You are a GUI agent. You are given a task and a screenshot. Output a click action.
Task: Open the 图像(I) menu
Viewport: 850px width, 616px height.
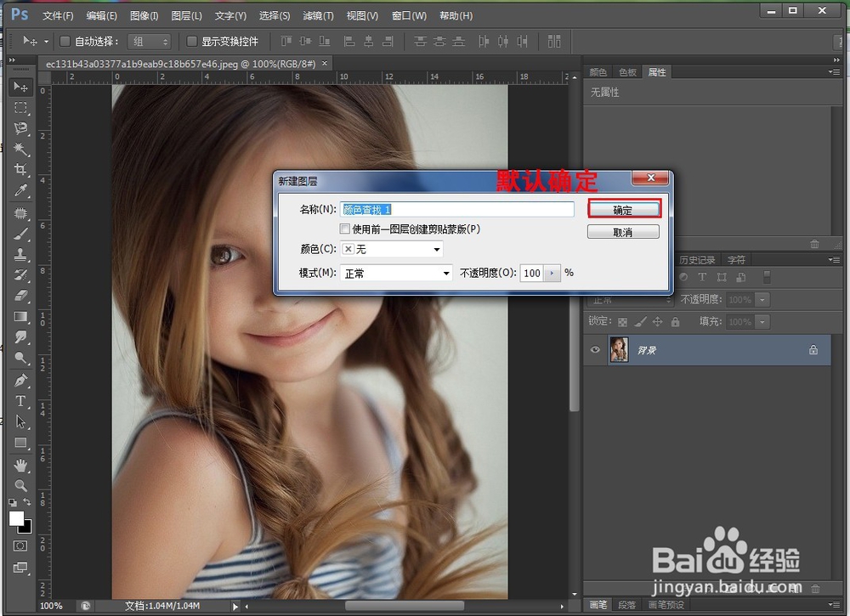click(144, 15)
